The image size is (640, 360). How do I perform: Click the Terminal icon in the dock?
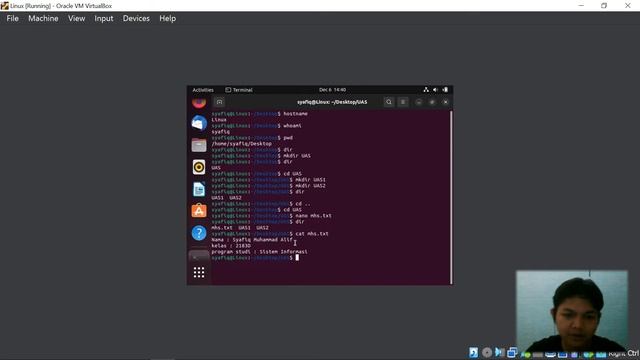[199, 256]
